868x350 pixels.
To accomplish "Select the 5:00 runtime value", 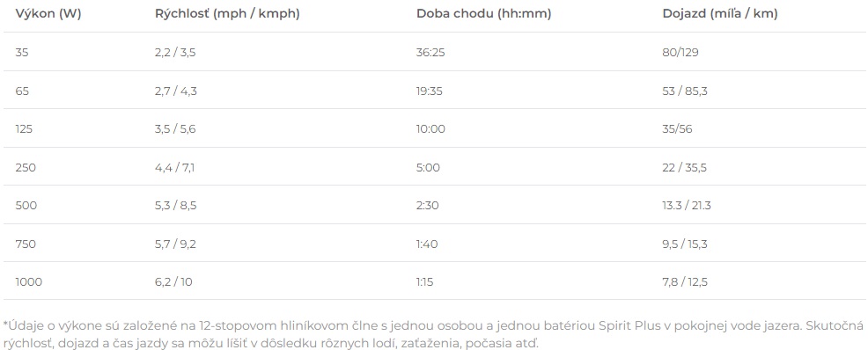I will point(428,167).
